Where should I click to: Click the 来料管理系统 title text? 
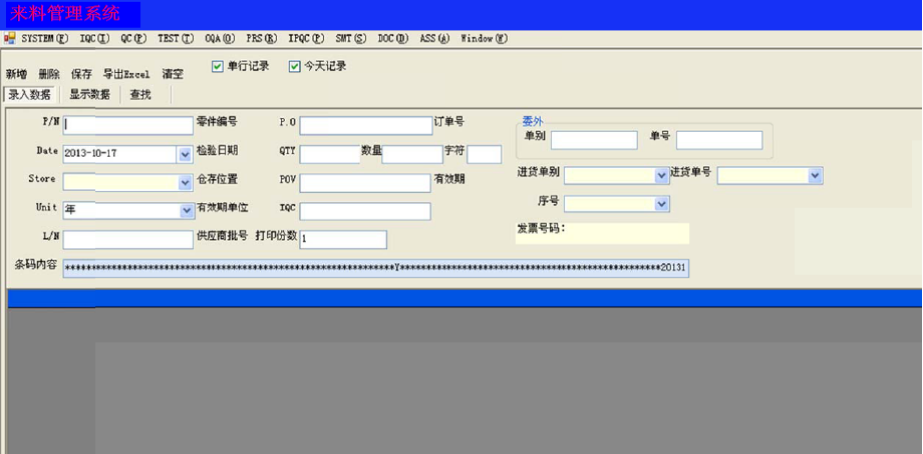click(65, 14)
